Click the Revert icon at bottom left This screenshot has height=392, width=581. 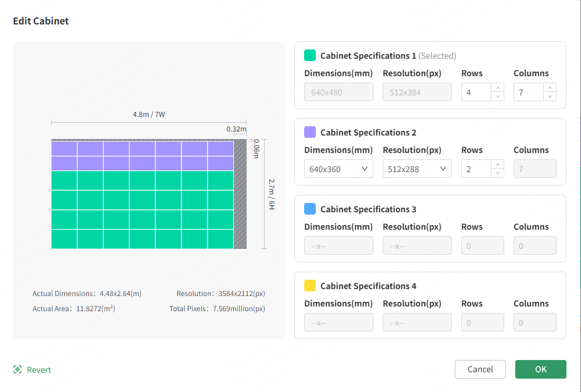coord(17,370)
